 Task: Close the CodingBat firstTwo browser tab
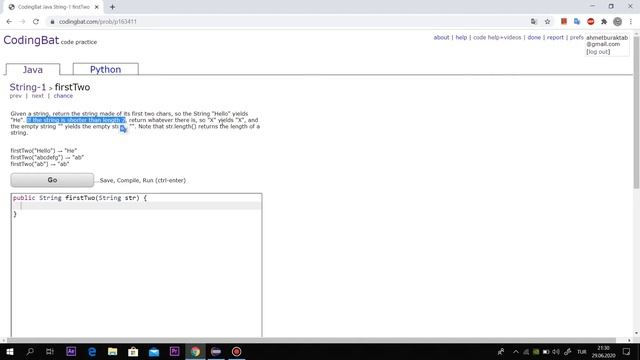97,7
